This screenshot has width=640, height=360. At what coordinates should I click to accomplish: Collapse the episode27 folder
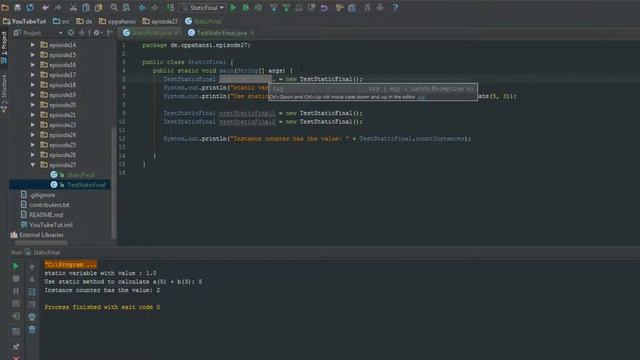(x=33, y=165)
